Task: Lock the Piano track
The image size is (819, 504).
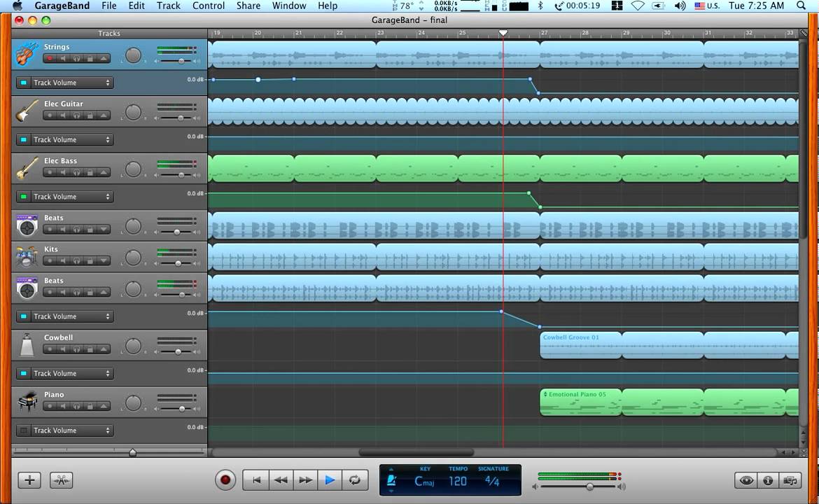Action: click(90, 406)
